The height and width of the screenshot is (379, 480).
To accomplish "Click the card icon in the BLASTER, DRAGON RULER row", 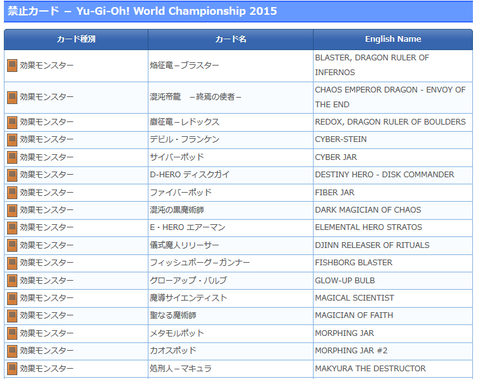I will 12,66.
